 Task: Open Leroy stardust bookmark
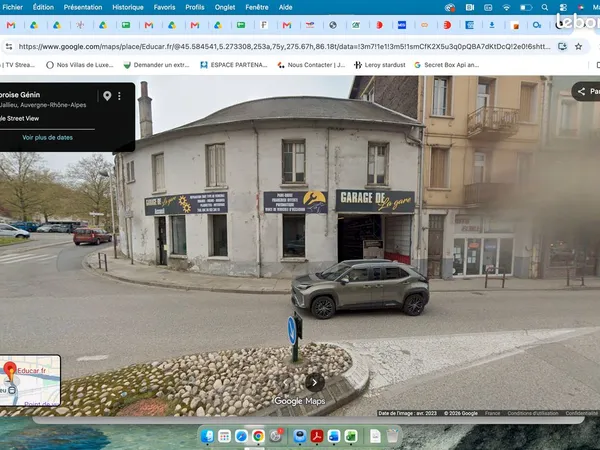pyautogui.click(x=380, y=65)
